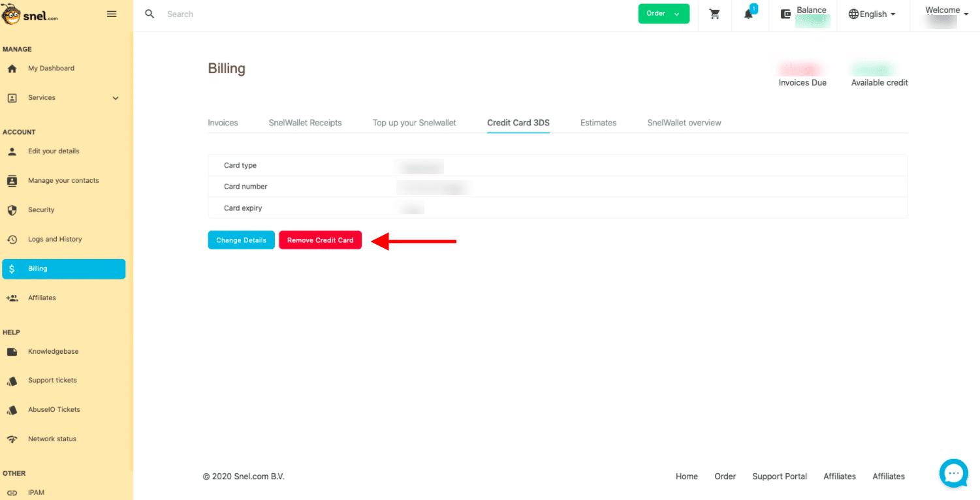Open Manage your contacts page
This screenshot has height=500, width=980.
point(63,181)
